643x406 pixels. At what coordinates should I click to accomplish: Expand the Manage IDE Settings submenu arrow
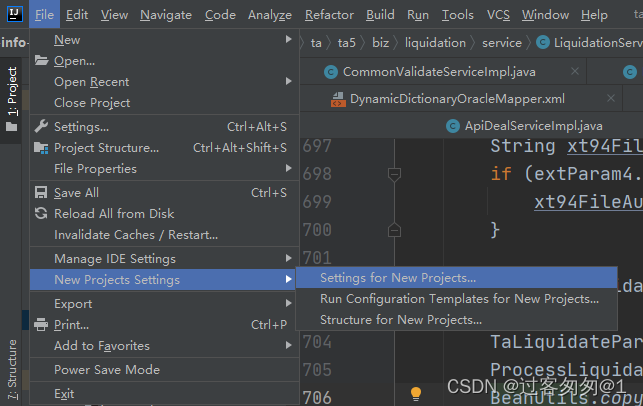pos(289,258)
